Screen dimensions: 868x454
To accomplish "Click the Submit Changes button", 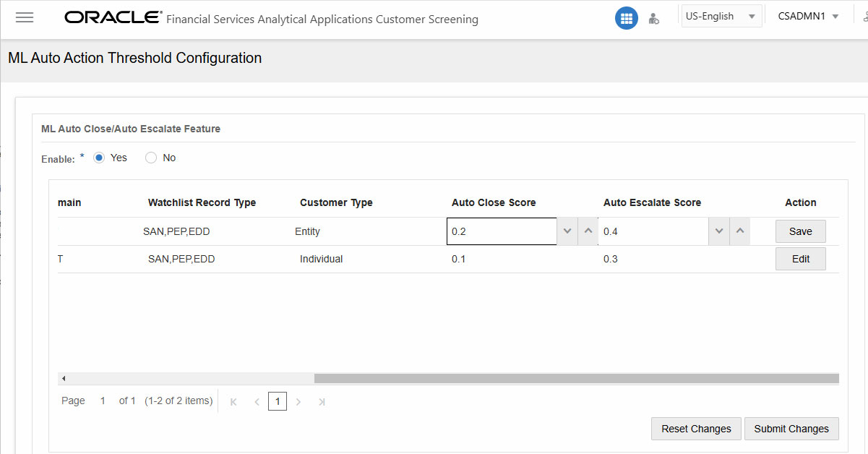I will coord(791,428).
